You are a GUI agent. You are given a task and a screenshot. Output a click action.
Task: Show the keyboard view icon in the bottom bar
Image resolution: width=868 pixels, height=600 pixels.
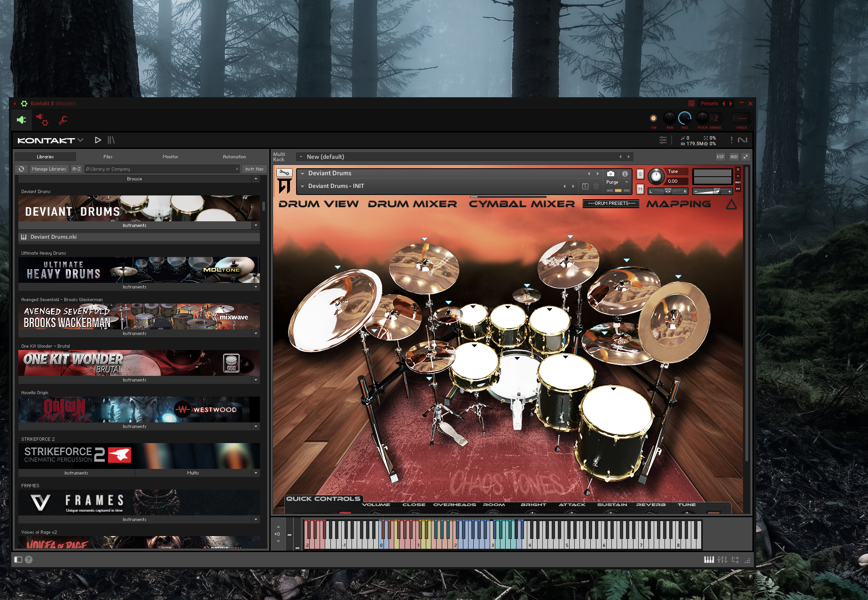[709, 560]
